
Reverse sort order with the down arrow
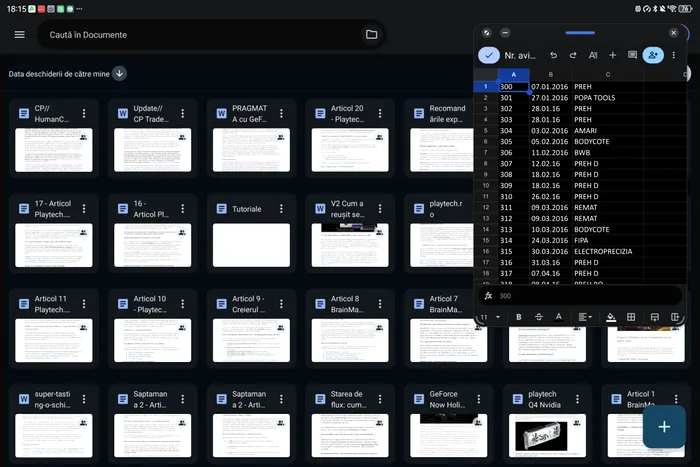[120, 74]
